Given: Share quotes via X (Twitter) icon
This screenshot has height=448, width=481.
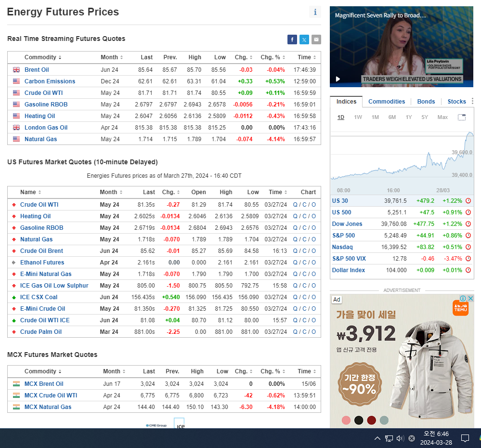Looking at the screenshot, I should (304, 40).
